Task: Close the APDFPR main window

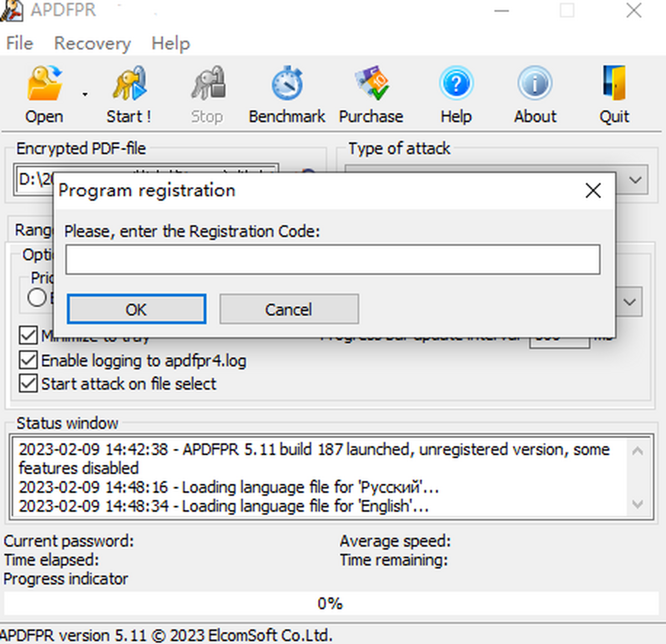Action: point(634,11)
